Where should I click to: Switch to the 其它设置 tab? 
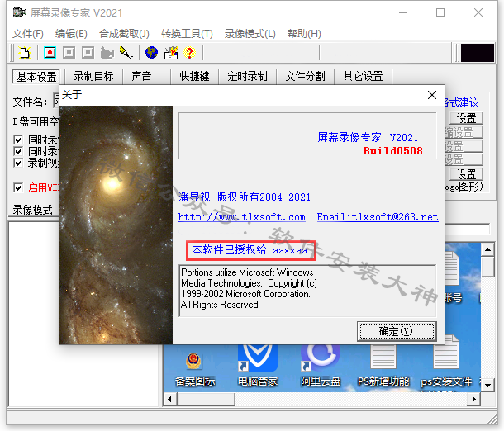point(363,77)
